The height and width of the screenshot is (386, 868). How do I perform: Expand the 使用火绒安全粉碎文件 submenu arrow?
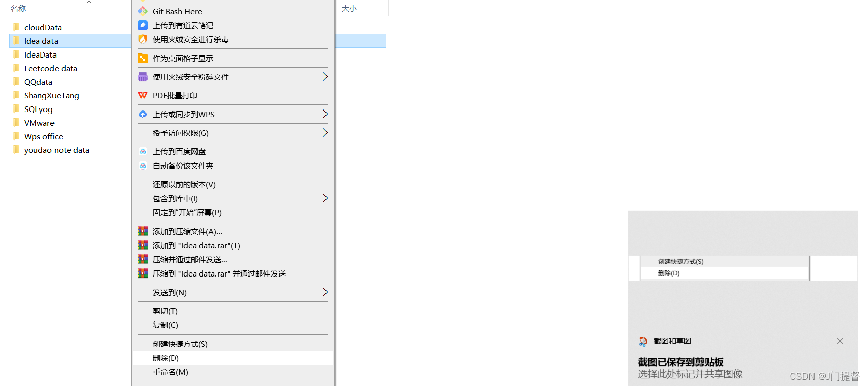[325, 77]
